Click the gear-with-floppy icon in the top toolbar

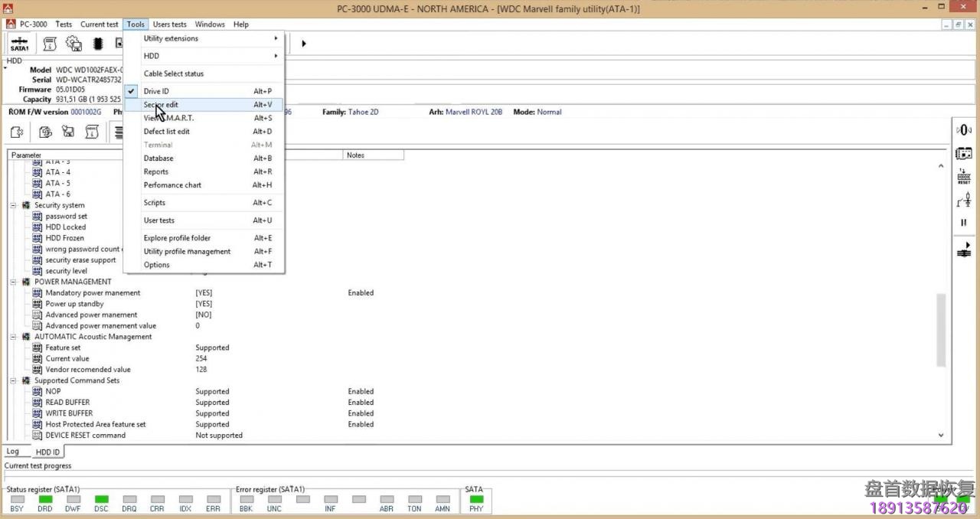[73, 44]
